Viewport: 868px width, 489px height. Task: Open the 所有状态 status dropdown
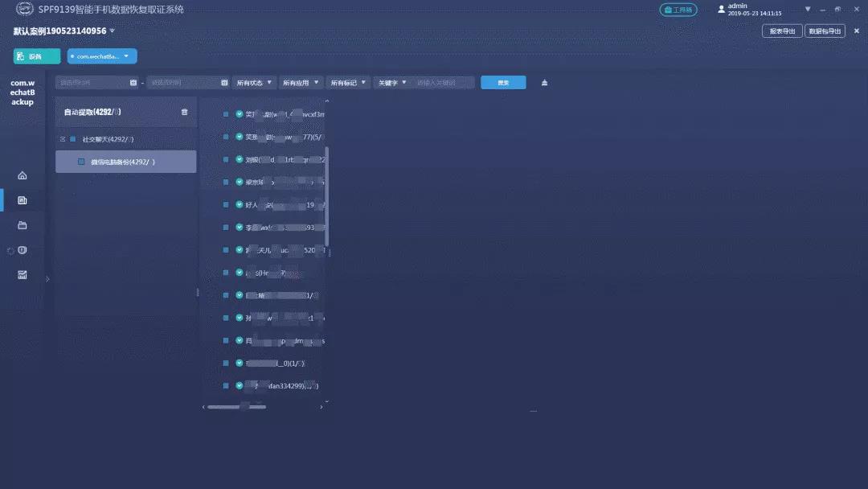254,83
